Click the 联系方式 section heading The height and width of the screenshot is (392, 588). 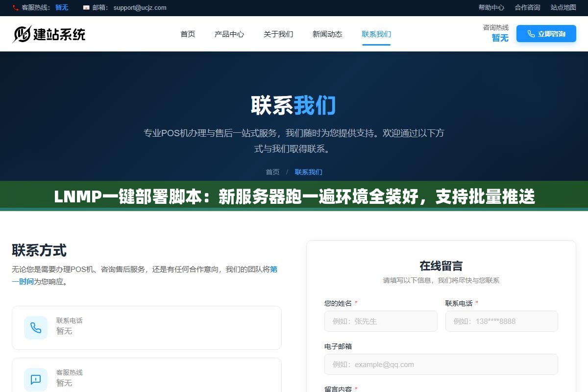39,250
